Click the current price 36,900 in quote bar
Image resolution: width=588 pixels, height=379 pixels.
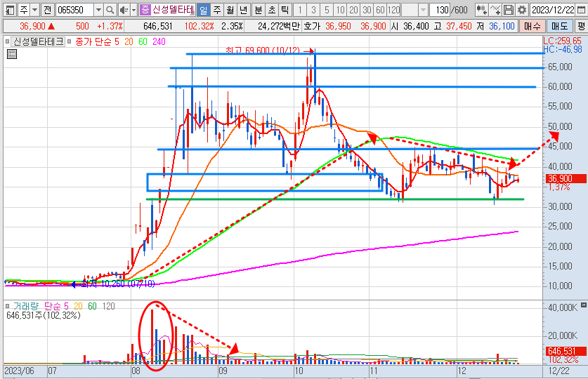pyautogui.click(x=32, y=26)
